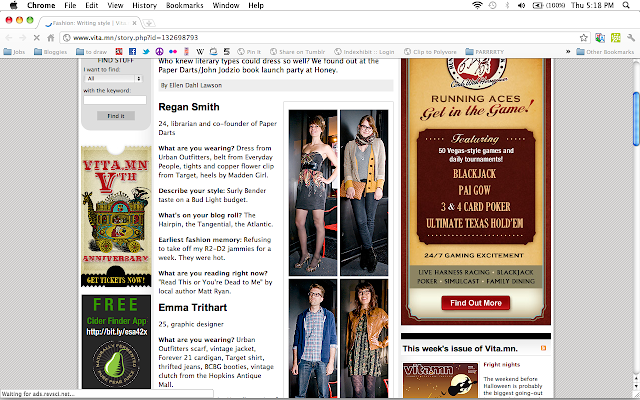Open the Flickr dots bookmark
The height and width of the screenshot is (400, 640).
pyautogui.click(x=173, y=51)
